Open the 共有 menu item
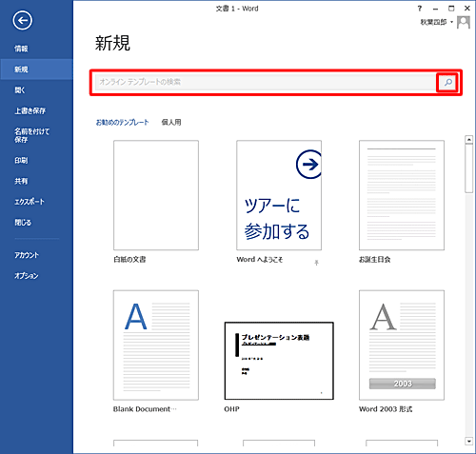476x454 pixels. point(21,181)
